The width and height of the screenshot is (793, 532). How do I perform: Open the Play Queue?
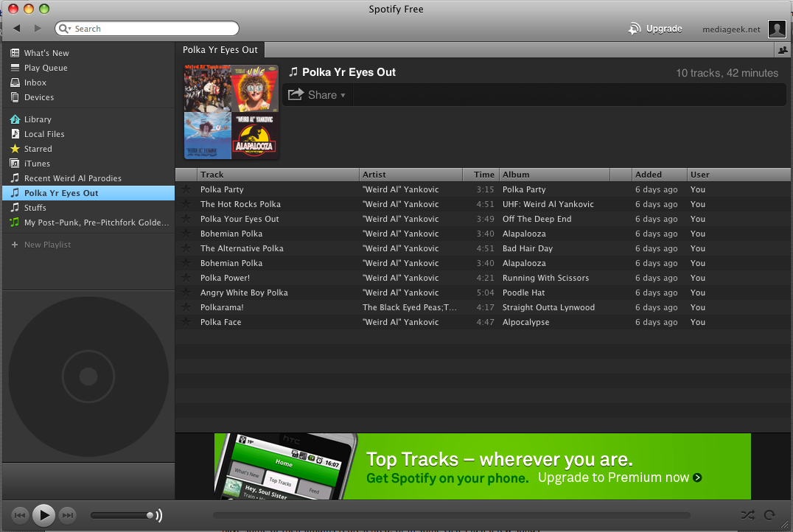point(45,68)
